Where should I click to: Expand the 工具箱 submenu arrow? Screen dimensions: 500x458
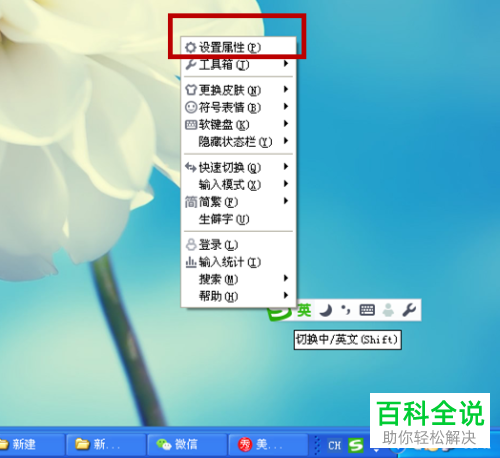tap(286, 63)
